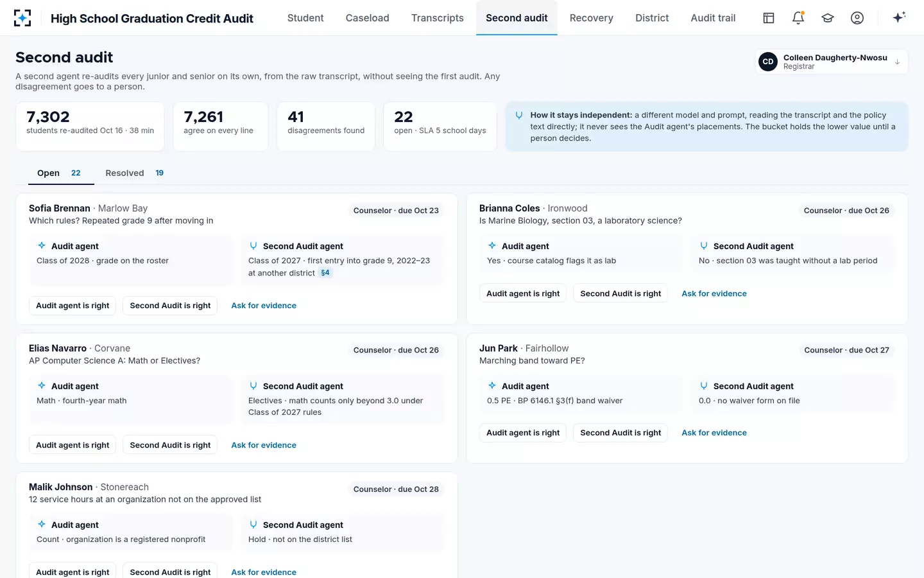Choose Second Audit is right for Brianna Coles
The width and height of the screenshot is (924, 578).
pos(620,293)
